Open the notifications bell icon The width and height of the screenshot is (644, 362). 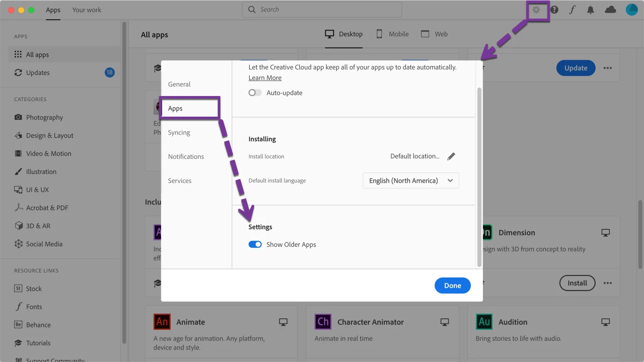pyautogui.click(x=591, y=10)
